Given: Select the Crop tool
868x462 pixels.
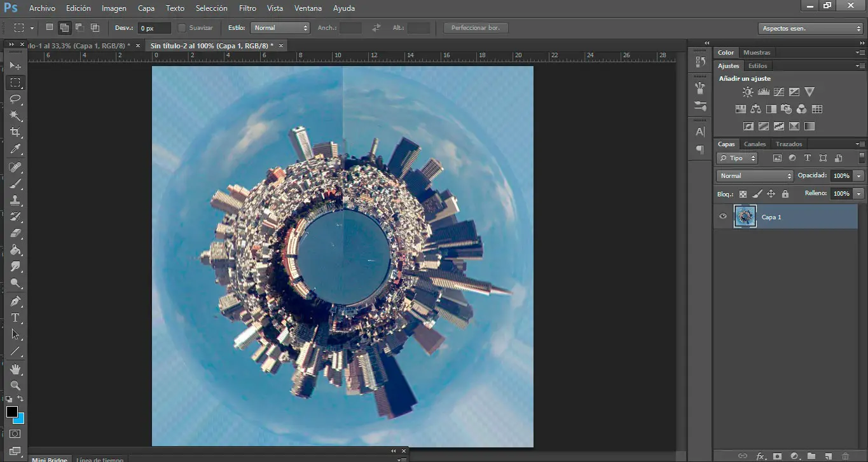Looking at the screenshot, I should (x=16, y=132).
